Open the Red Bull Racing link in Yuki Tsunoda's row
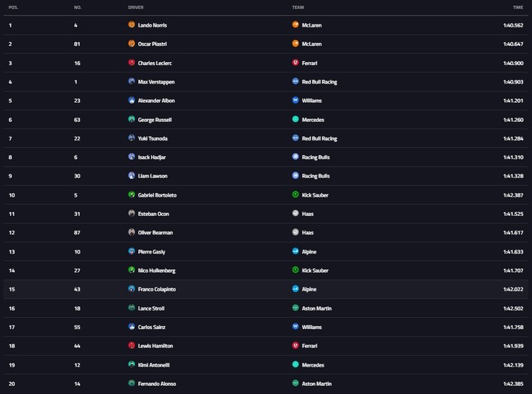The height and width of the screenshot is (394, 532). click(x=319, y=139)
